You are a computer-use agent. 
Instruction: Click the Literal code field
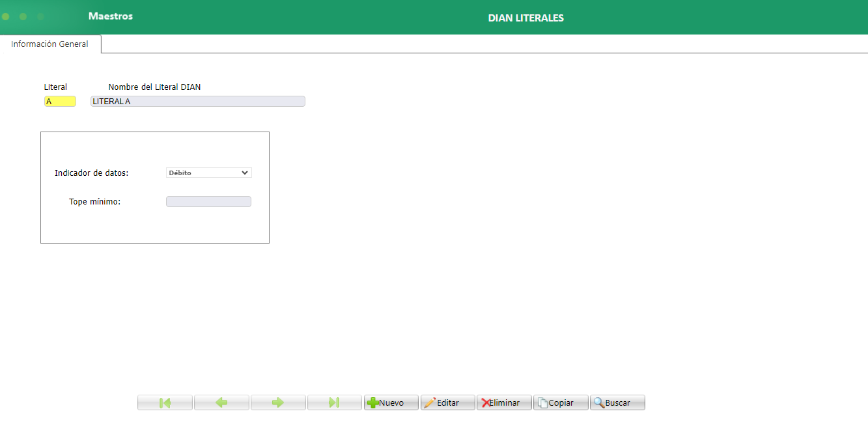(x=60, y=102)
